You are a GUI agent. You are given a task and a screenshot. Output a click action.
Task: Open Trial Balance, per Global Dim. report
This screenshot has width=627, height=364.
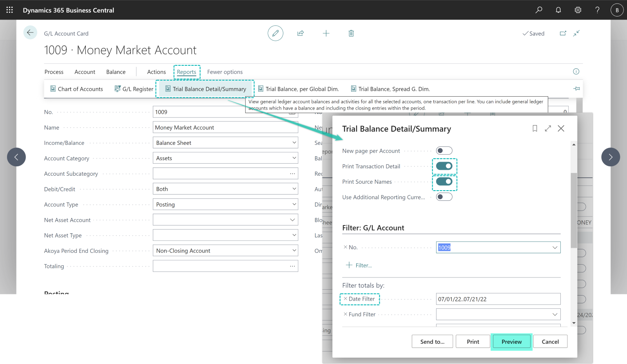click(298, 89)
